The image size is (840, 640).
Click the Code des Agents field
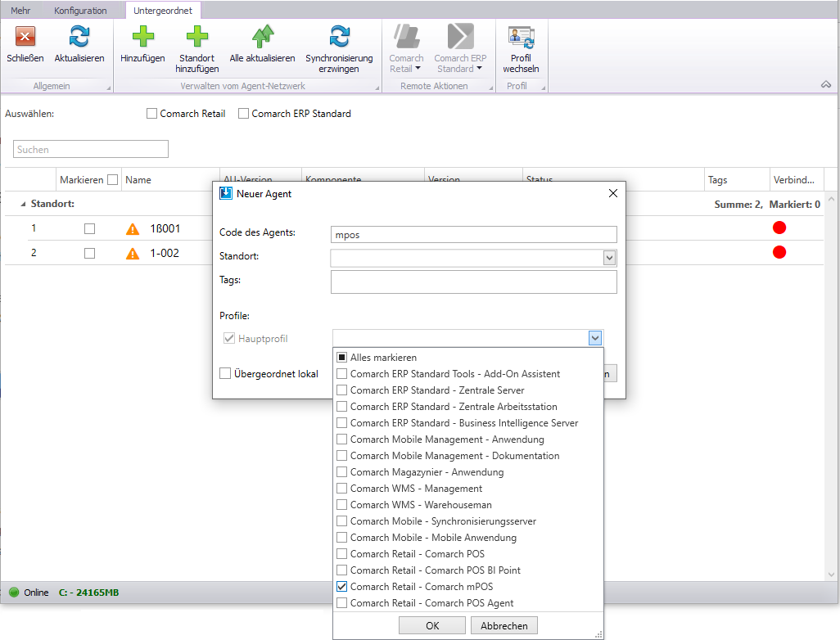click(x=473, y=235)
